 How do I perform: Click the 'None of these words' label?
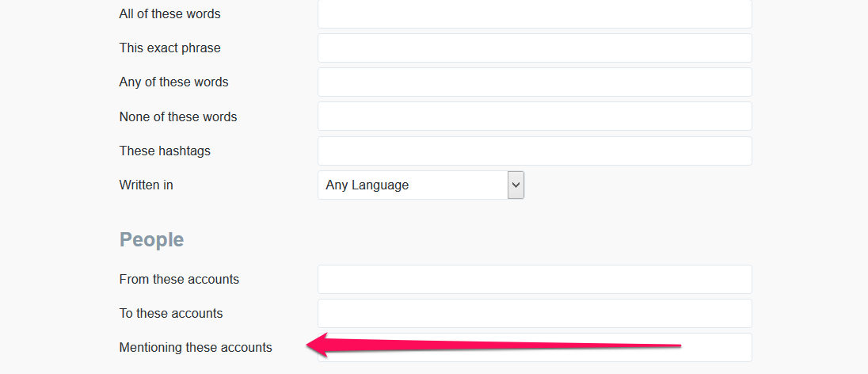point(177,117)
